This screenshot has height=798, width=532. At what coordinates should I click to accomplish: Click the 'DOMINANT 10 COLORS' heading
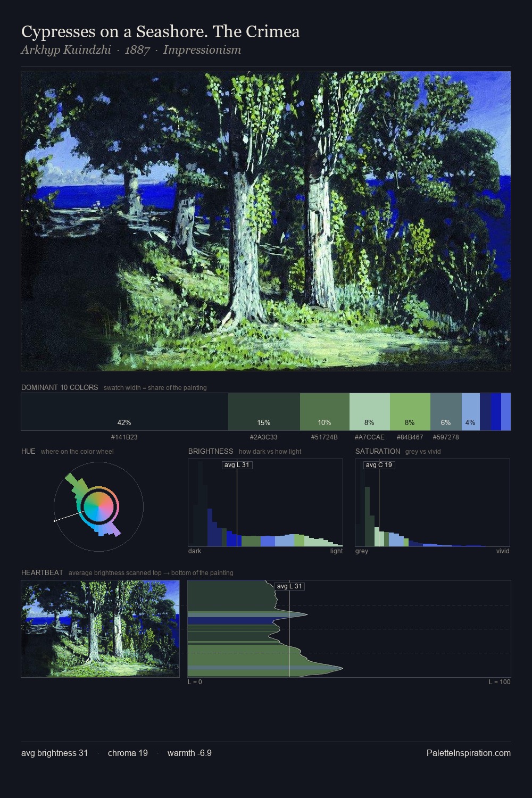60,387
